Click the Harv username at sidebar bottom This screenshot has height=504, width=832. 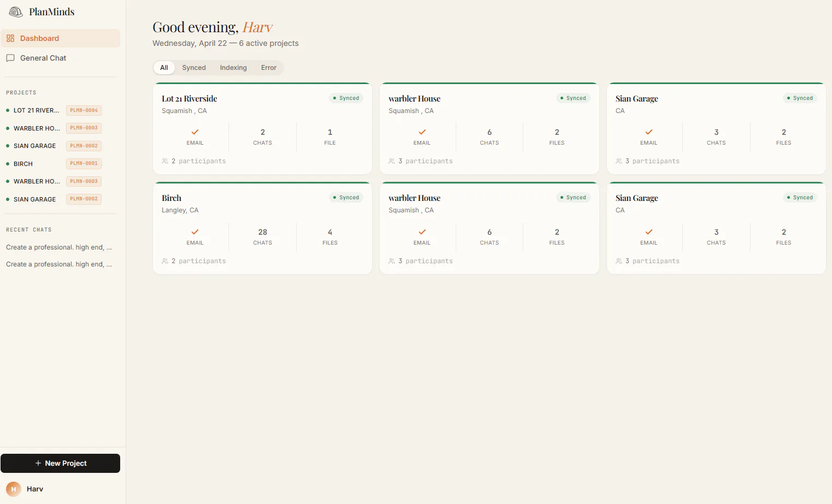click(x=35, y=489)
